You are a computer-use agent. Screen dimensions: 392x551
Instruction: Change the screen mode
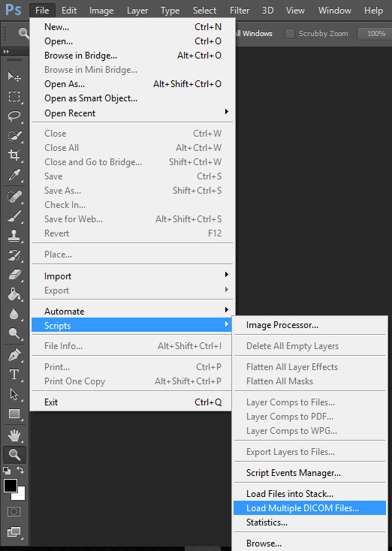point(14,532)
